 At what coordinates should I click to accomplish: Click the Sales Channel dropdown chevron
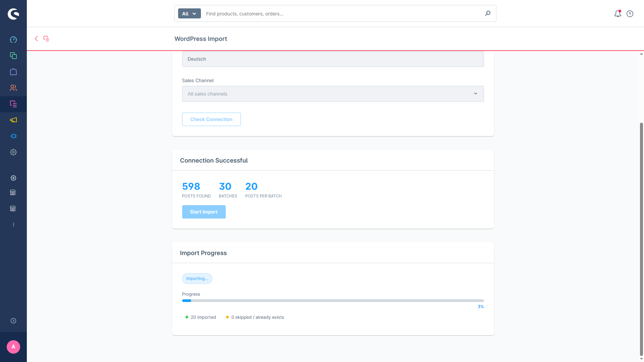click(476, 94)
